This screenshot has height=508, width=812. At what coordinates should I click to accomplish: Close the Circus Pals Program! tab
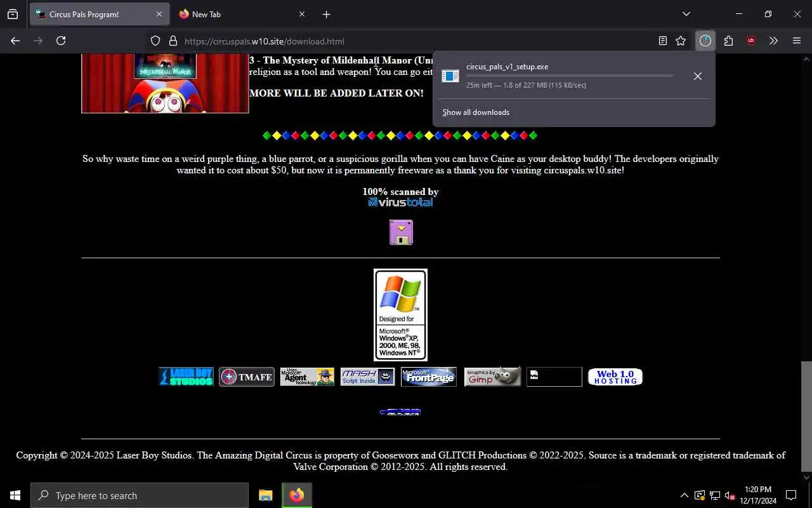(159, 14)
